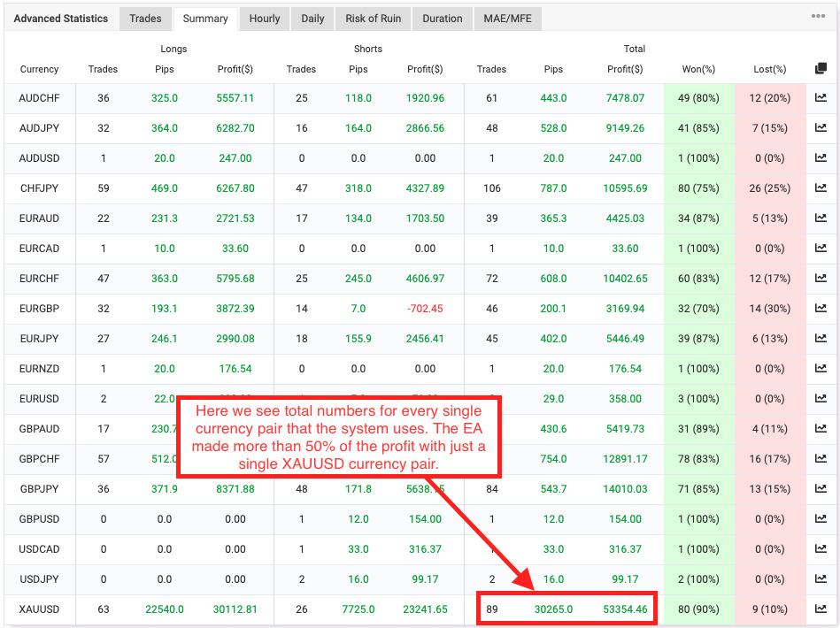Open the AUDCHF row chart icon
Viewport: 840px width, 628px height.
(821, 98)
